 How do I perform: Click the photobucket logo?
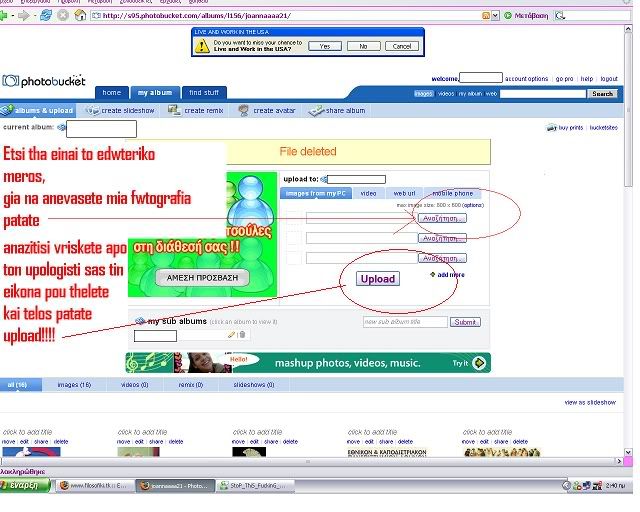pyautogui.click(x=44, y=80)
